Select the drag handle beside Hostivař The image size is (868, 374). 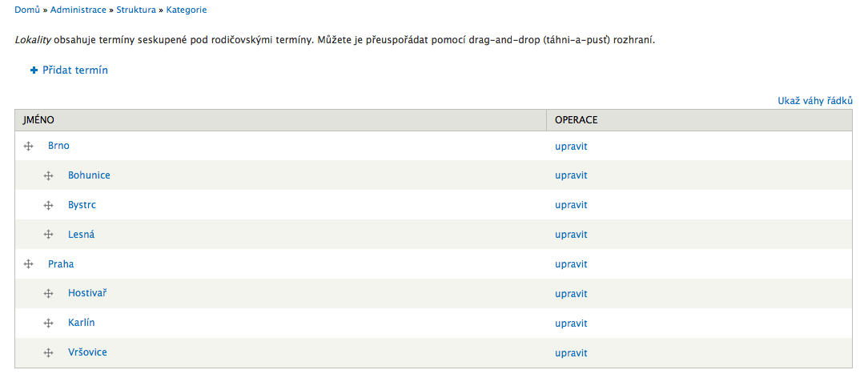point(49,294)
